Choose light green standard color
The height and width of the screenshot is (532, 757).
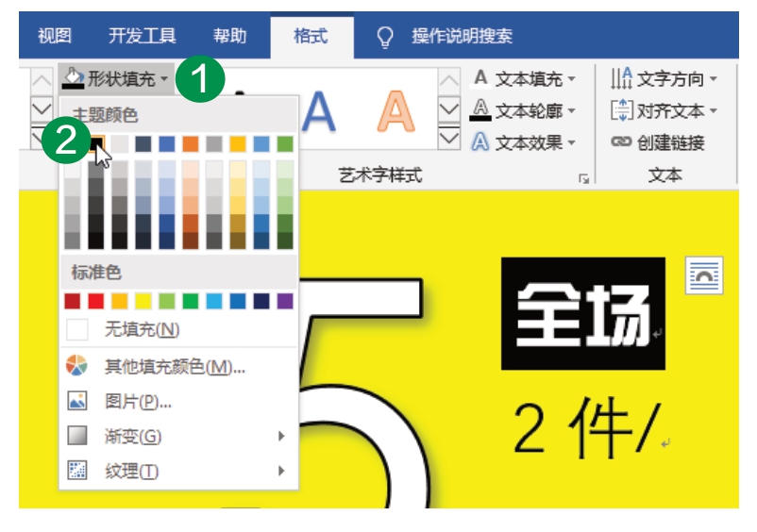click(167, 301)
